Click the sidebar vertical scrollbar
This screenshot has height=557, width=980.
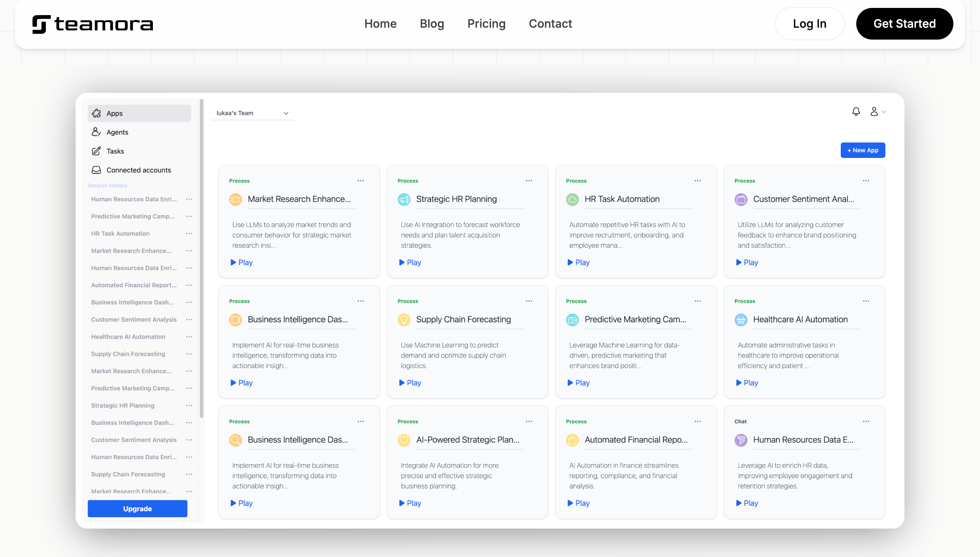click(x=201, y=259)
